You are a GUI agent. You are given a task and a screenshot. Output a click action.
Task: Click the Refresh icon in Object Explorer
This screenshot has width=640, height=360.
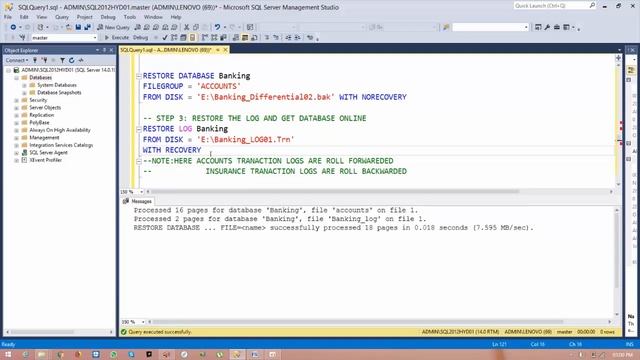[x=72, y=60]
